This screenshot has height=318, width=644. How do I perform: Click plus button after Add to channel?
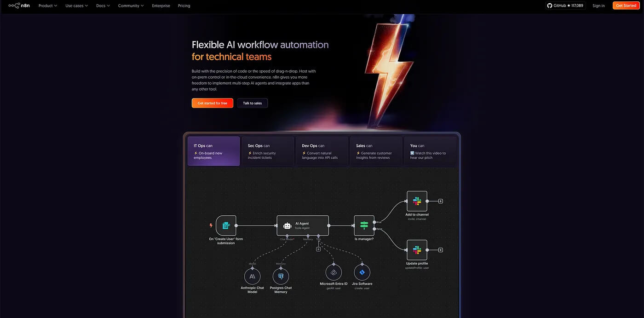[441, 201]
